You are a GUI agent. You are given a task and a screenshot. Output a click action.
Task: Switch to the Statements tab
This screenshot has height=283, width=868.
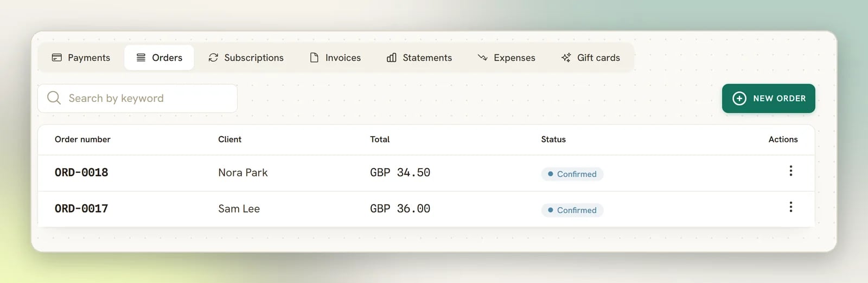[419, 57]
